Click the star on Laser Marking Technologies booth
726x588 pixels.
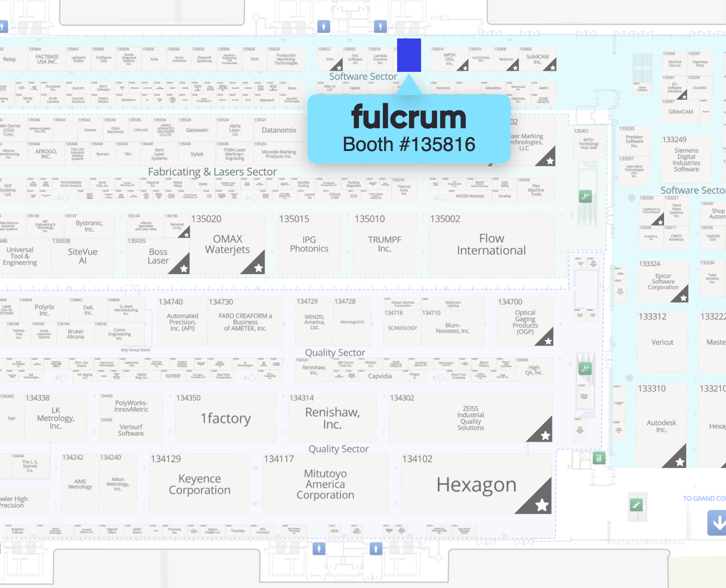tap(550, 161)
